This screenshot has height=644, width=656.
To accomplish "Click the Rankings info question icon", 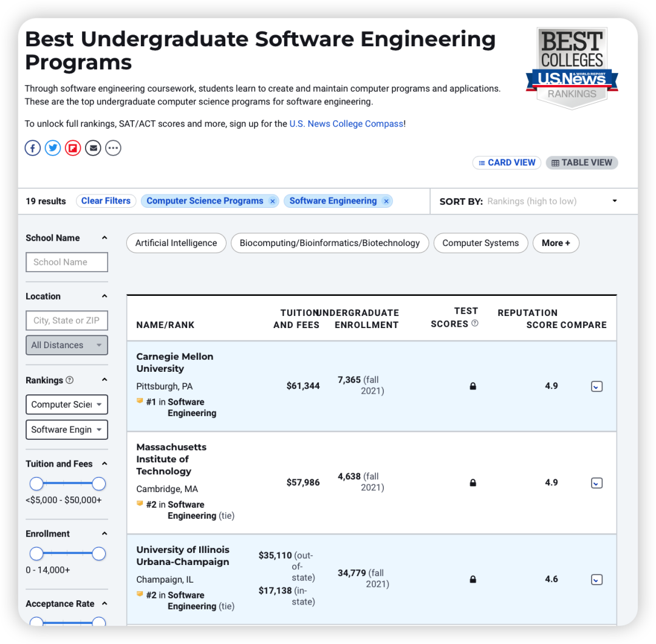I will [x=70, y=380].
